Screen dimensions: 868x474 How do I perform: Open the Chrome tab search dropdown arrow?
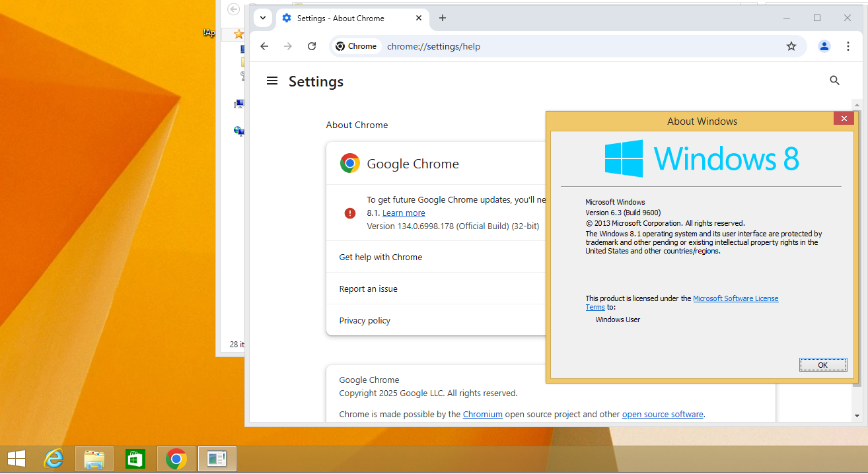point(263,18)
